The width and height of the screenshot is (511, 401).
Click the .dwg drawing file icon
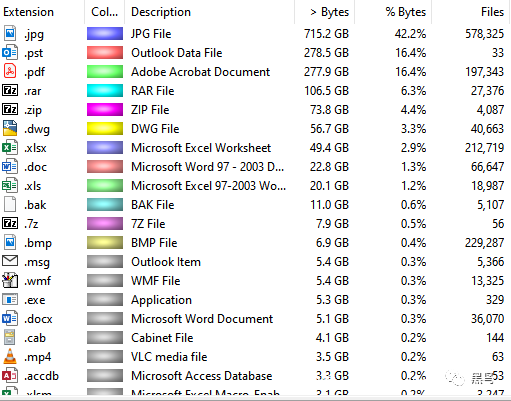(x=10, y=129)
